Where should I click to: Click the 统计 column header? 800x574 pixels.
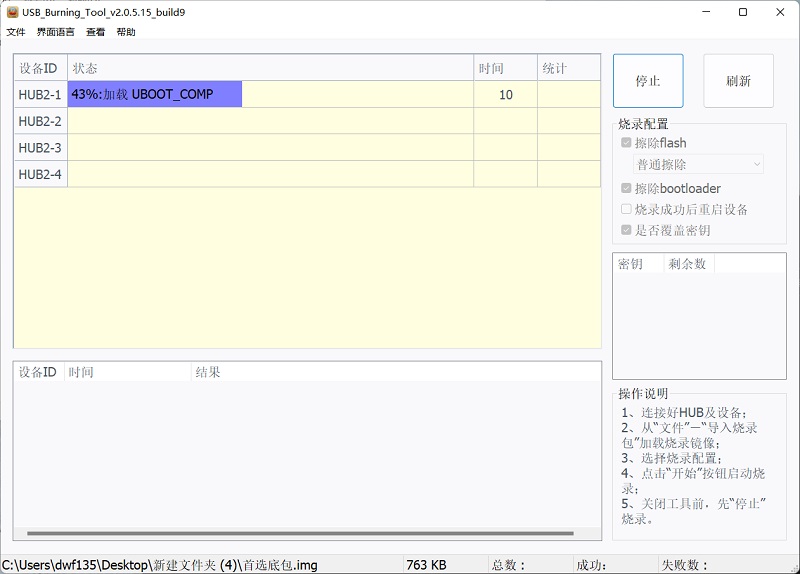pyautogui.click(x=569, y=68)
